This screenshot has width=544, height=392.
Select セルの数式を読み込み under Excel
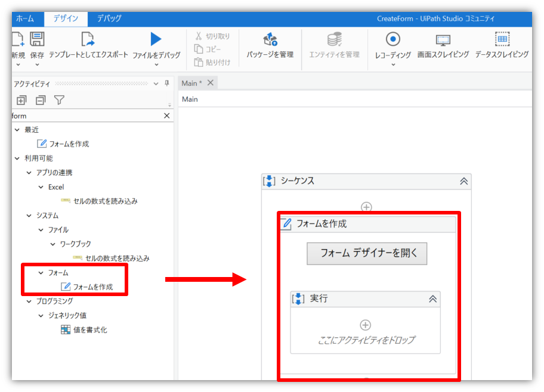[x=99, y=201]
